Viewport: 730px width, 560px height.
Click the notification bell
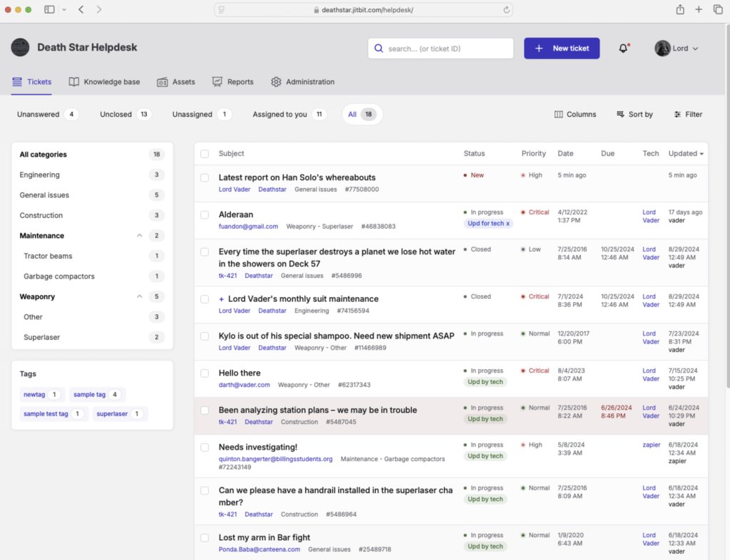(622, 48)
